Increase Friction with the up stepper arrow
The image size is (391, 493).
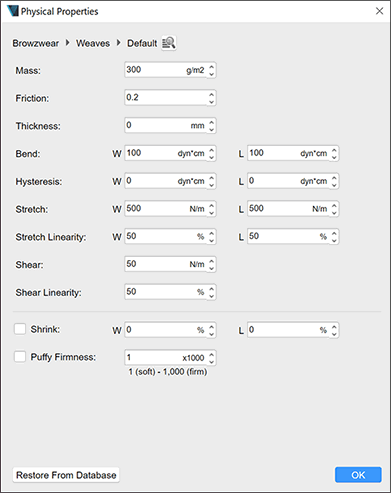click(x=211, y=94)
